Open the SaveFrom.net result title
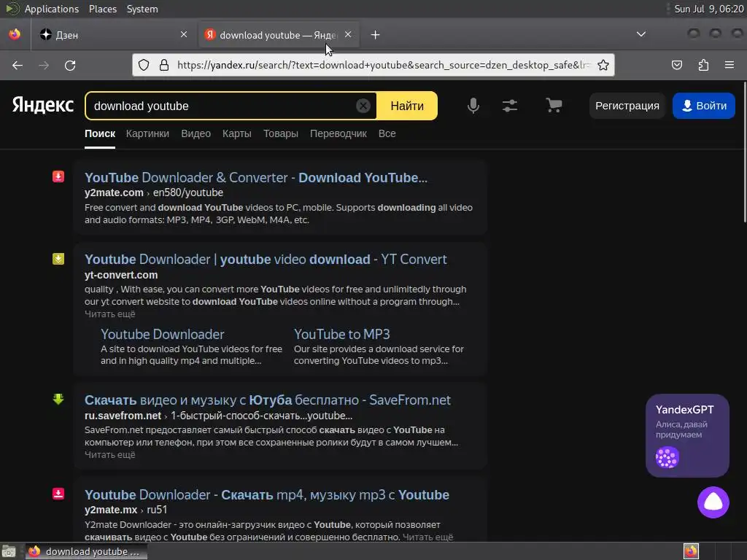The image size is (747, 560). tap(268, 400)
